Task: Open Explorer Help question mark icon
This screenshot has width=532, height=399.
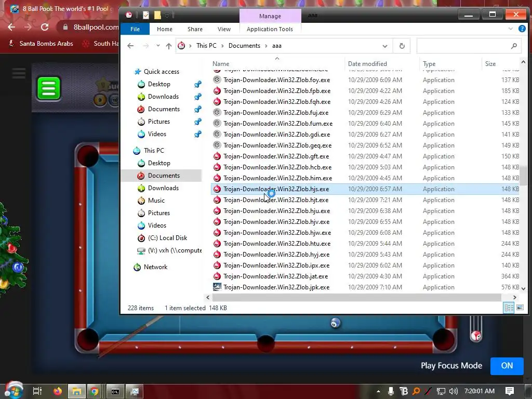Action: (522, 29)
